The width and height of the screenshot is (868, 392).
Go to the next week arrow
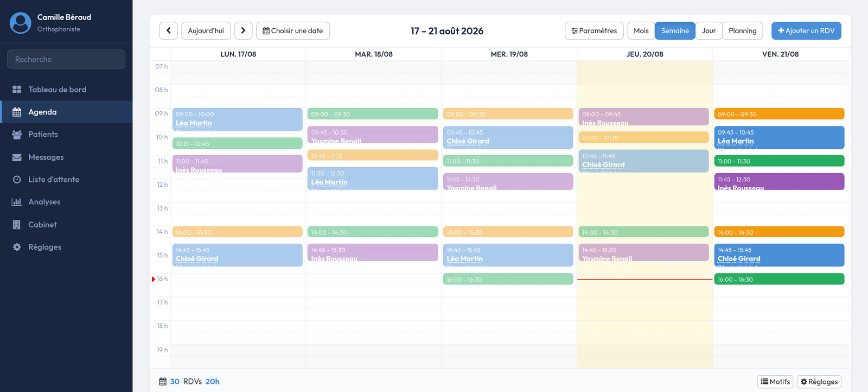[x=243, y=31]
